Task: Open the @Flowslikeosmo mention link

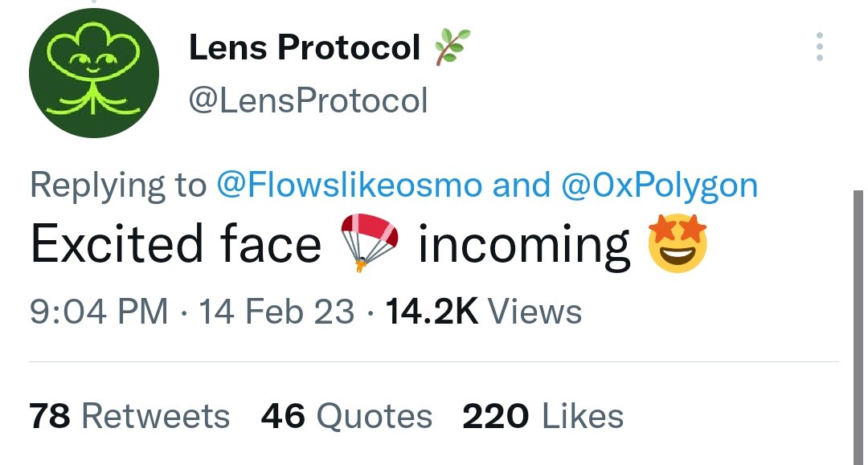Action: [350, 185]
